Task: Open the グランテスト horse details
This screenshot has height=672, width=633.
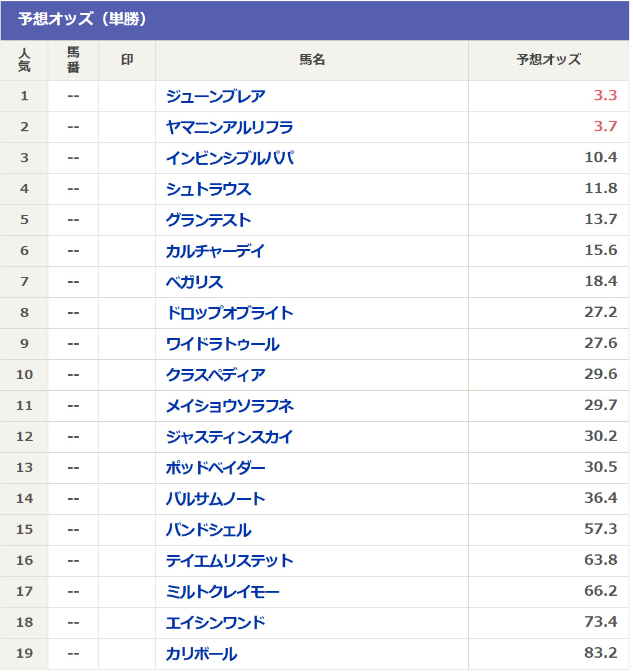Action: pyautogui.click(x=209, y=220)
